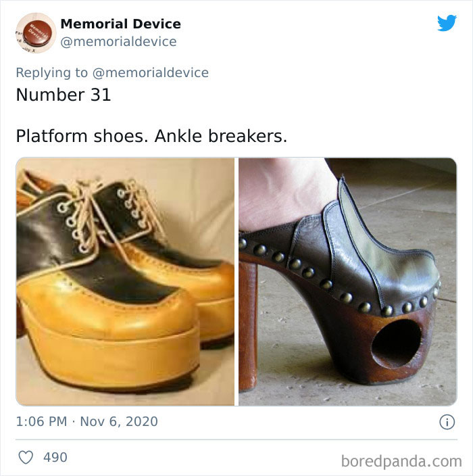
Task: Visit the boredpanda.com watermark
Action: (401, 461)
